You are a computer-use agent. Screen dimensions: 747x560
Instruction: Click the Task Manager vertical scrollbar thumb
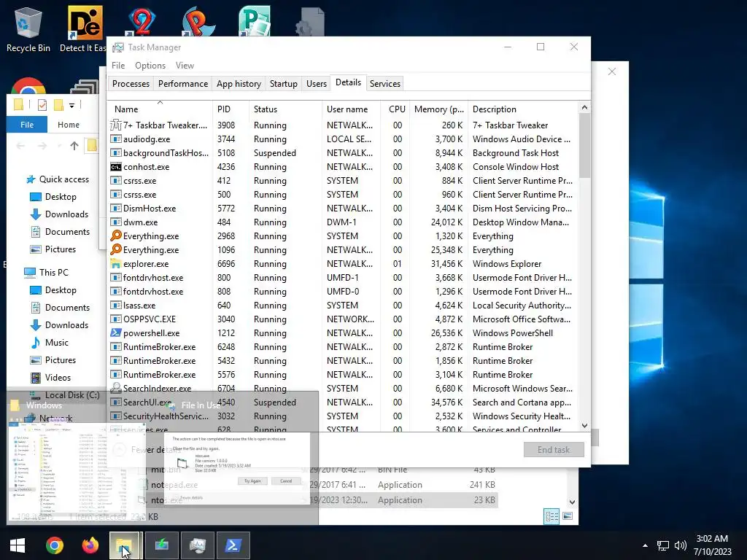584,146
